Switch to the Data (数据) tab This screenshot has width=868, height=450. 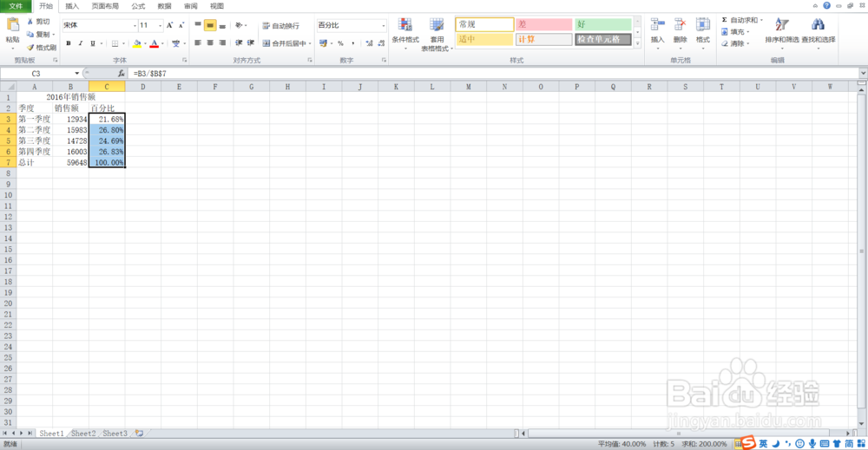(x=164, y=6)
